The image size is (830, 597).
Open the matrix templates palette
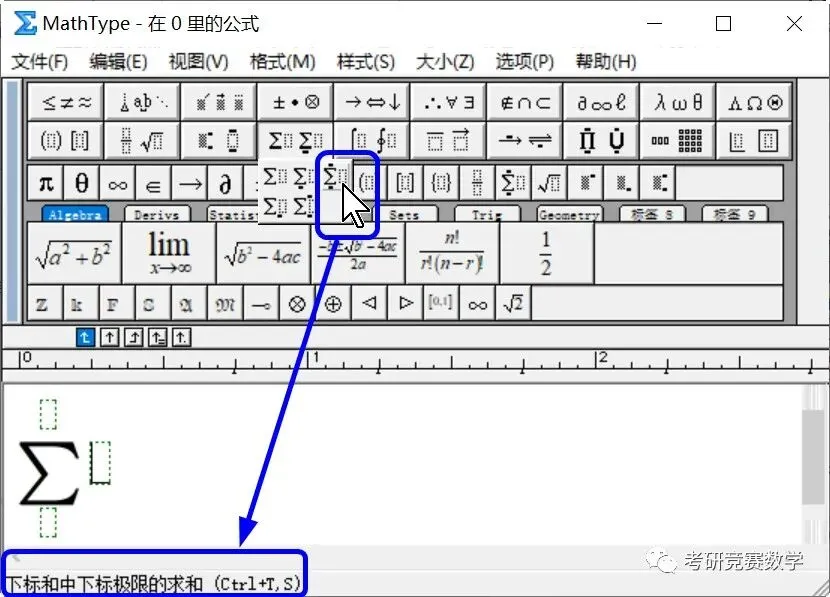coord(678,140)
